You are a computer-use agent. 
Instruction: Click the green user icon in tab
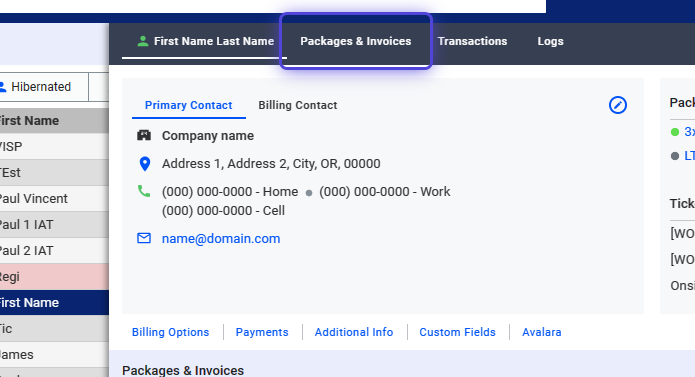pos(143,41)
